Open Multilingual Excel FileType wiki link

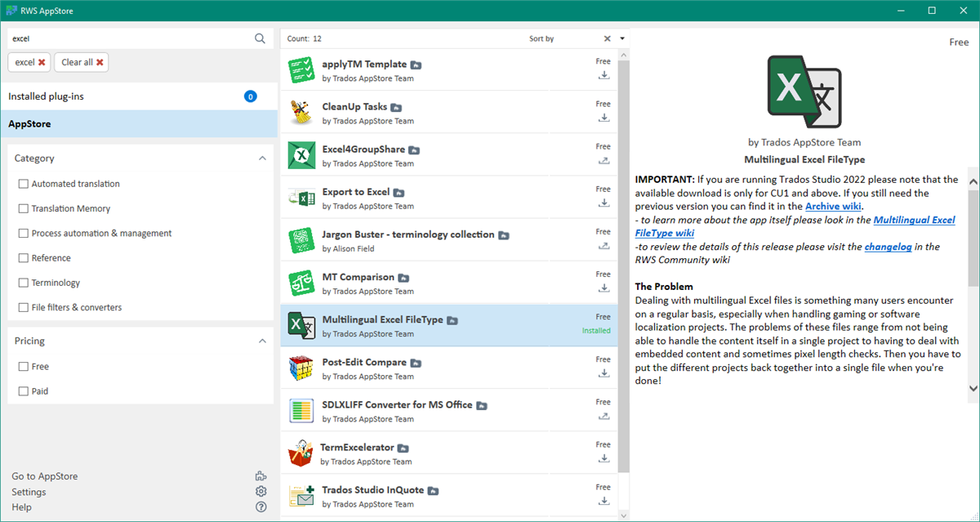pyautogui.click(x=795, y=226)
